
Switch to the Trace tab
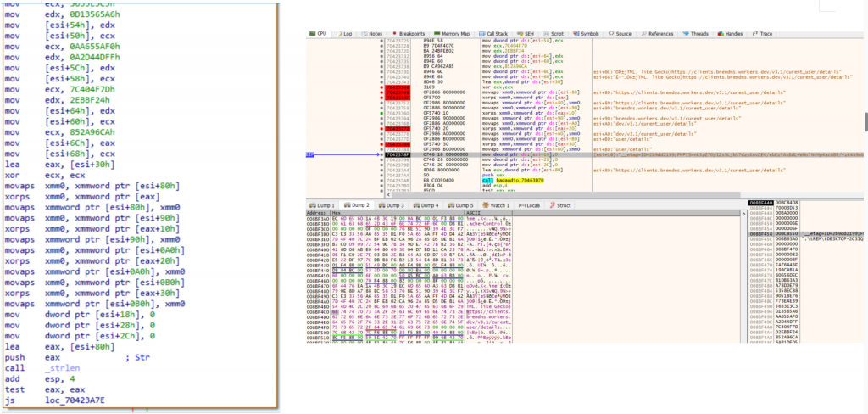point(765,33)
